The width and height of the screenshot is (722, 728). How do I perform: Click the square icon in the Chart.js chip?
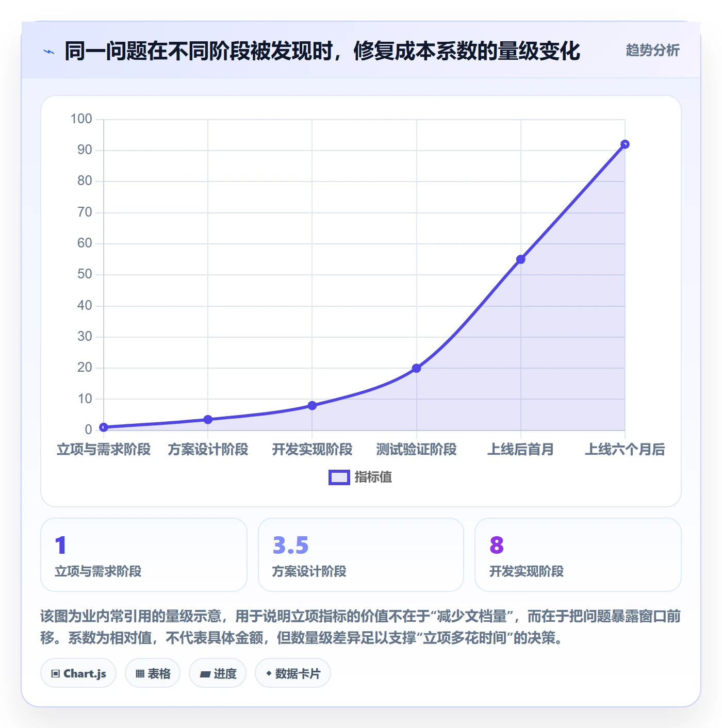tap(56, 674)
